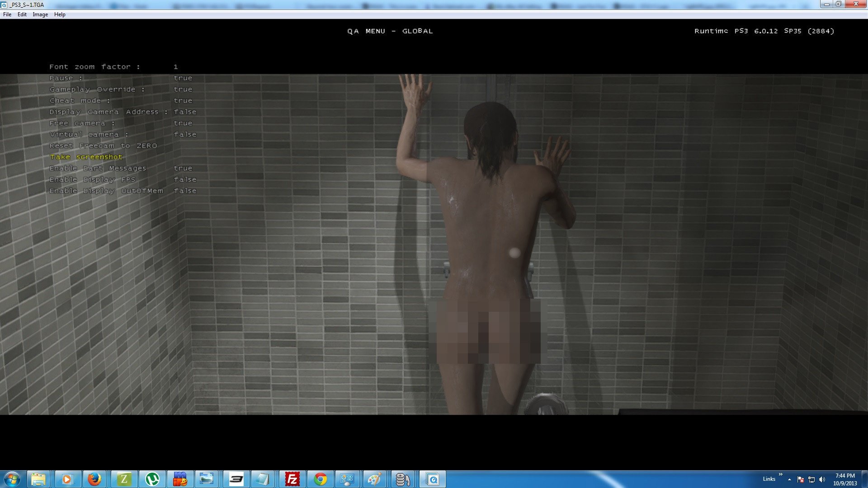
Task: Open Windows Media Player taskbar icon
Action: [x=66, y=479]
